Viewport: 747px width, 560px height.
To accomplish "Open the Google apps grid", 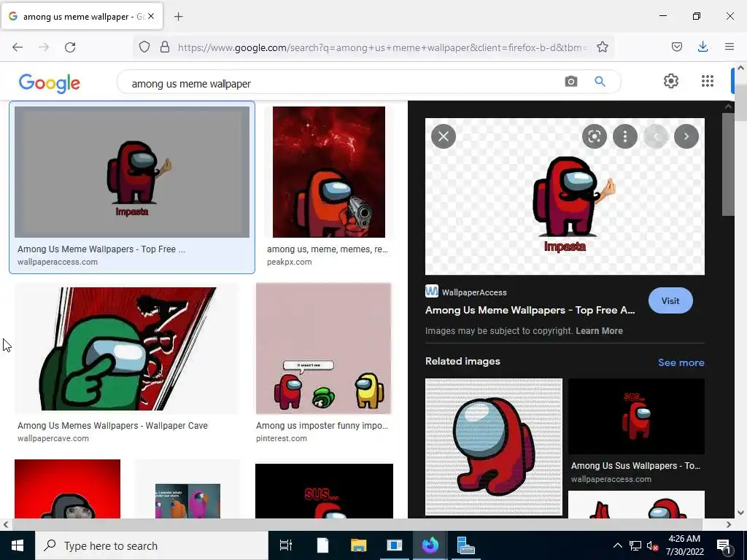I will tap(708, 81).
